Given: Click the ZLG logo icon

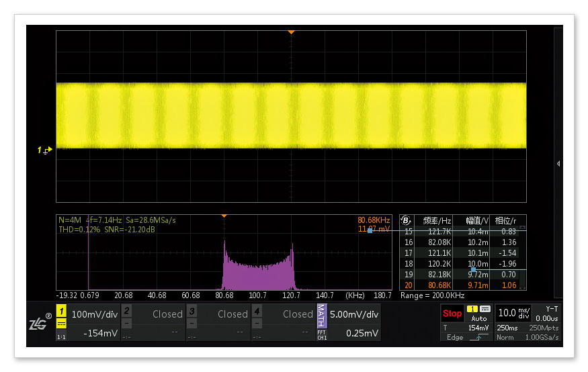Looking at the screenshot, I should click(39, 324).
